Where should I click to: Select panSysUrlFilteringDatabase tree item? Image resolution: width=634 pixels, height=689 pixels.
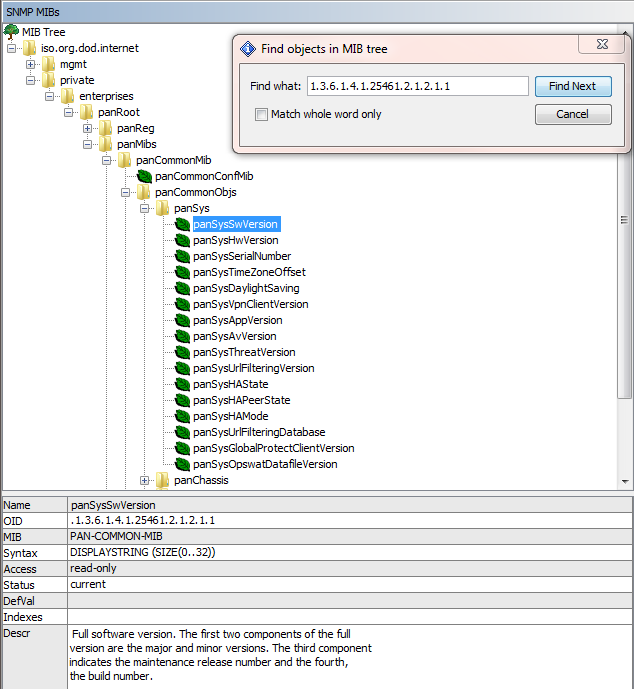click(259, 432)
